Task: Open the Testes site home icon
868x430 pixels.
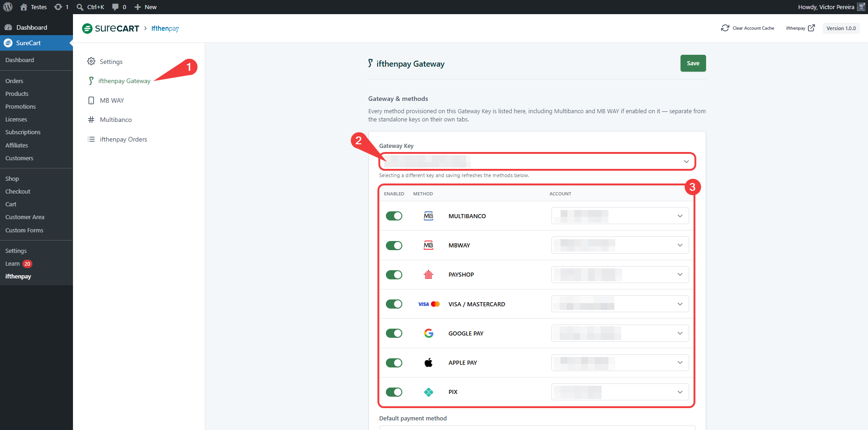Action: [x=24, y=7]
